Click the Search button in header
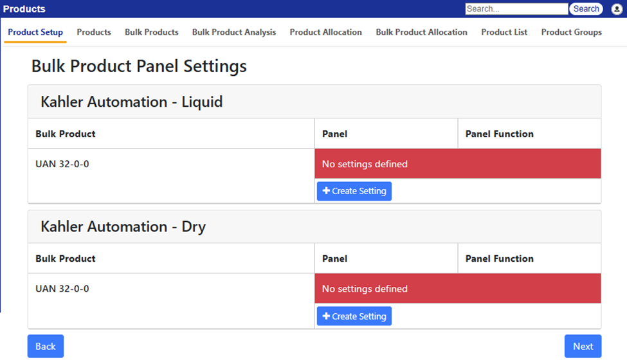Image resolution: width=627 pixels, height=364 pixels. click(586, 9)
